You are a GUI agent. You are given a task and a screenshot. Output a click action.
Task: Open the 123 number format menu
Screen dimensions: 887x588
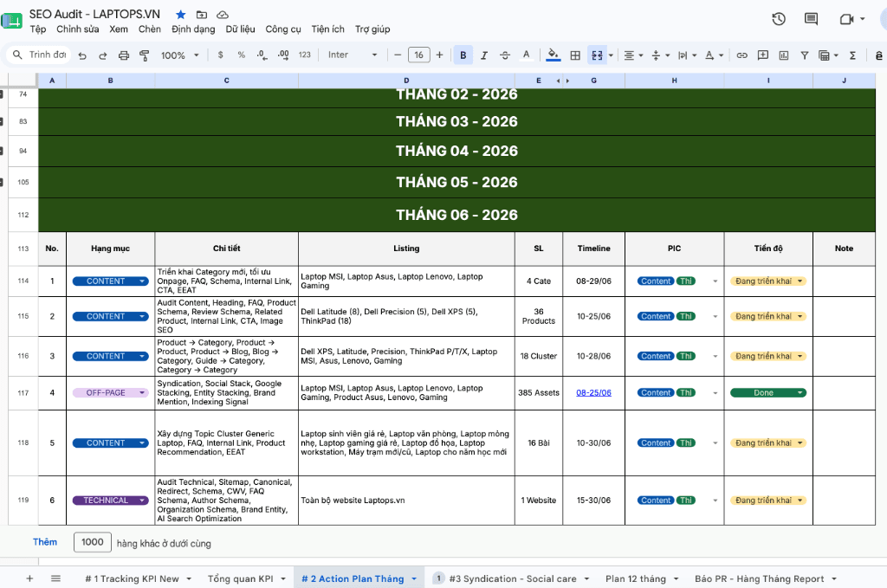point(304,55)
